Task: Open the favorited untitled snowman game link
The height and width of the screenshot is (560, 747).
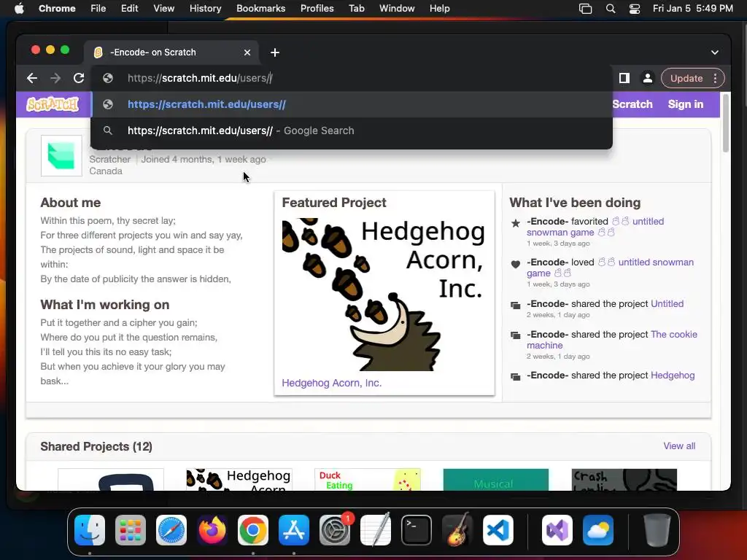Action: (x=595, y=227)
